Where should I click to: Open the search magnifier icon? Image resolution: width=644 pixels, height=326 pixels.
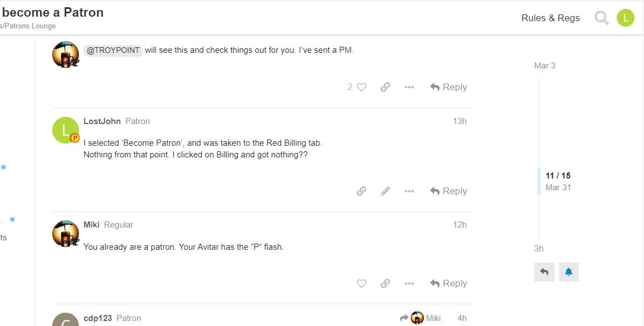[601, 18]
